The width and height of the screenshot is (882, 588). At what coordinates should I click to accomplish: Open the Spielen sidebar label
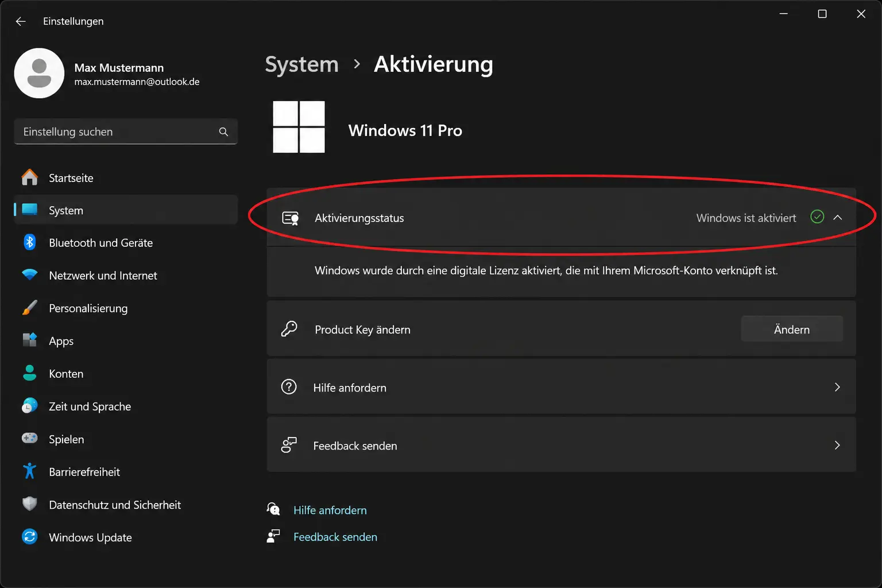[67, 439]
